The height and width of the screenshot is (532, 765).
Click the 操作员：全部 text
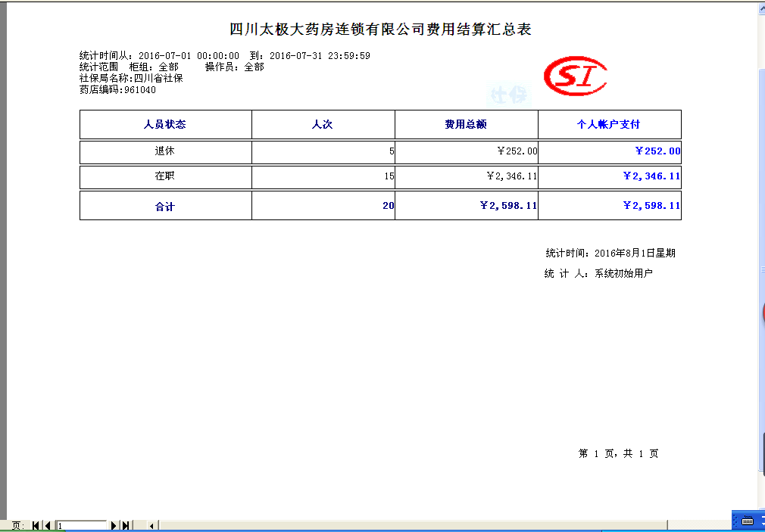[235, 67]
